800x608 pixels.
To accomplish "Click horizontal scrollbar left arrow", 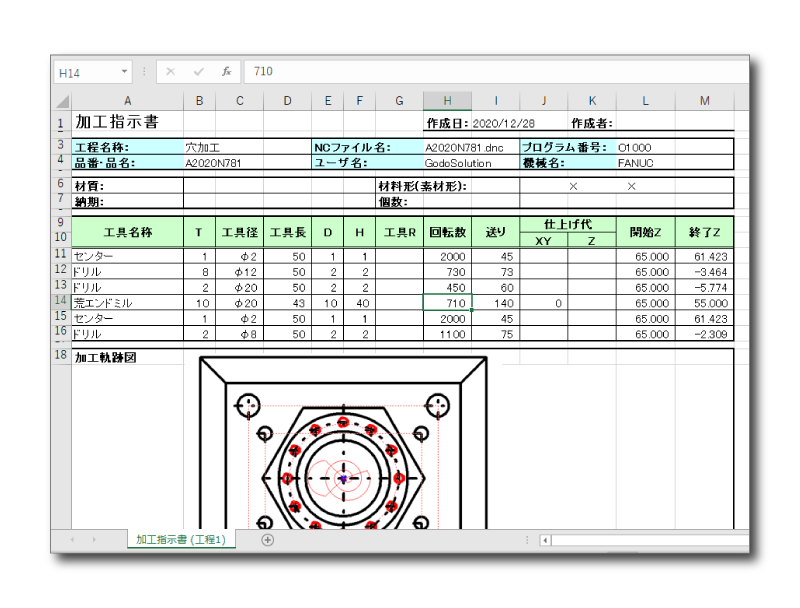I will [545, 540].
